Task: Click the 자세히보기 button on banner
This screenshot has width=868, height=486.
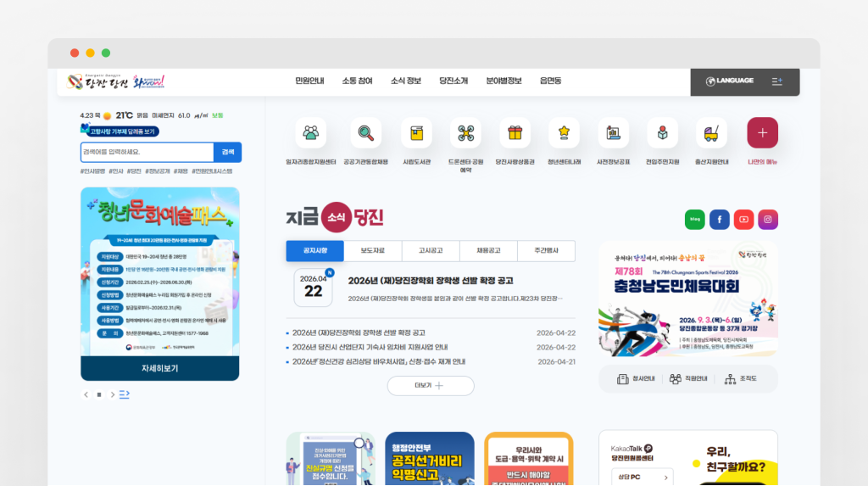Action: (x=159, y=369)
